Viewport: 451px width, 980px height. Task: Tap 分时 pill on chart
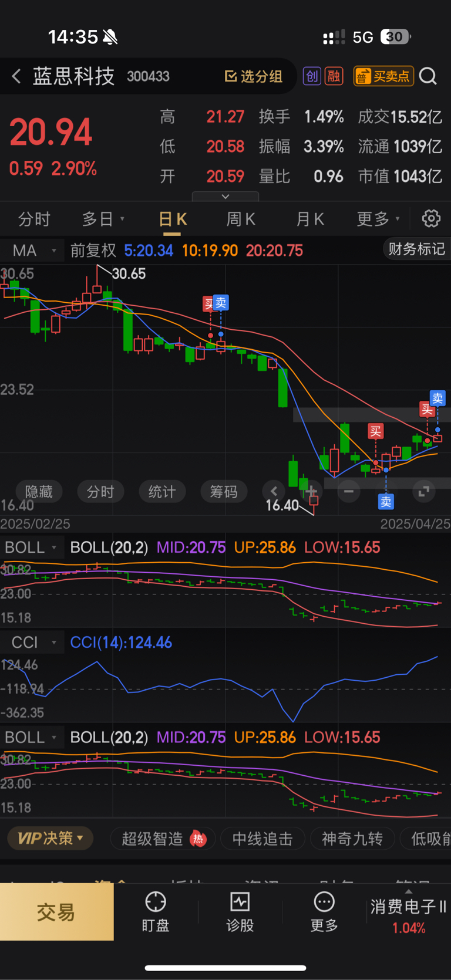tap(100, 491)
